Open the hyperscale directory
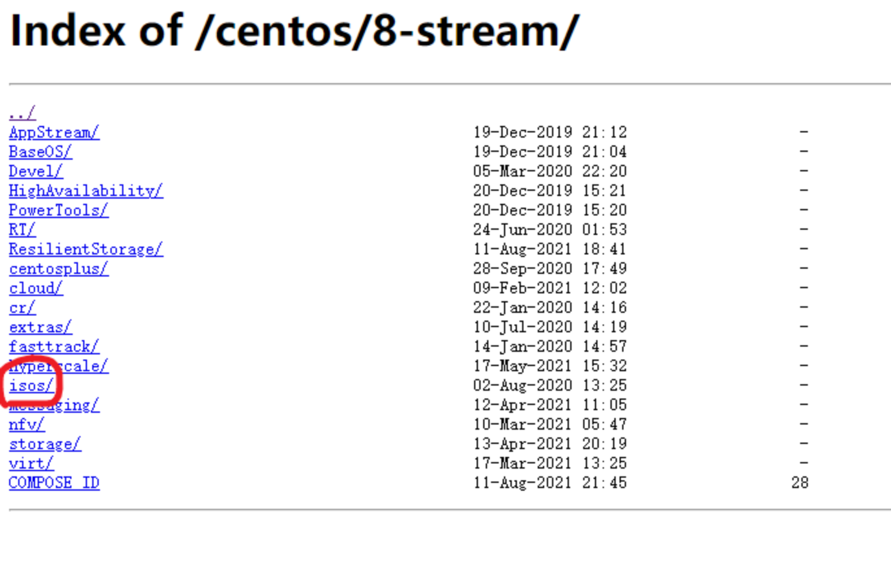The image size is (891, 588). coord(58,366)
